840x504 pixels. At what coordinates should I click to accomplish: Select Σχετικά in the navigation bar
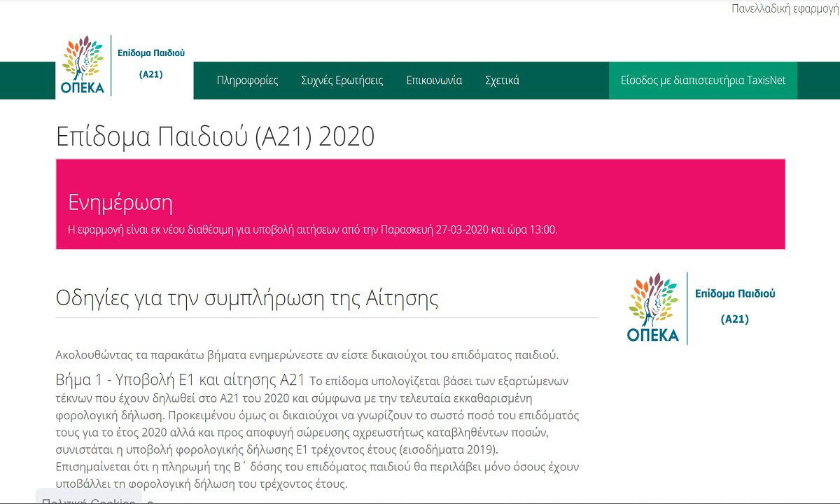tap(502, 80)
